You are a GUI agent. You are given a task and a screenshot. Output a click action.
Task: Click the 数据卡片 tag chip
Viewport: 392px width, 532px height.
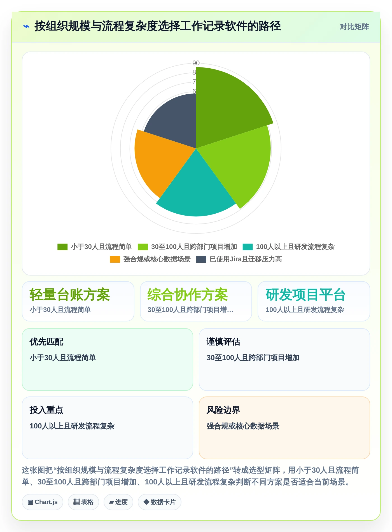click(x=160, y=502)
